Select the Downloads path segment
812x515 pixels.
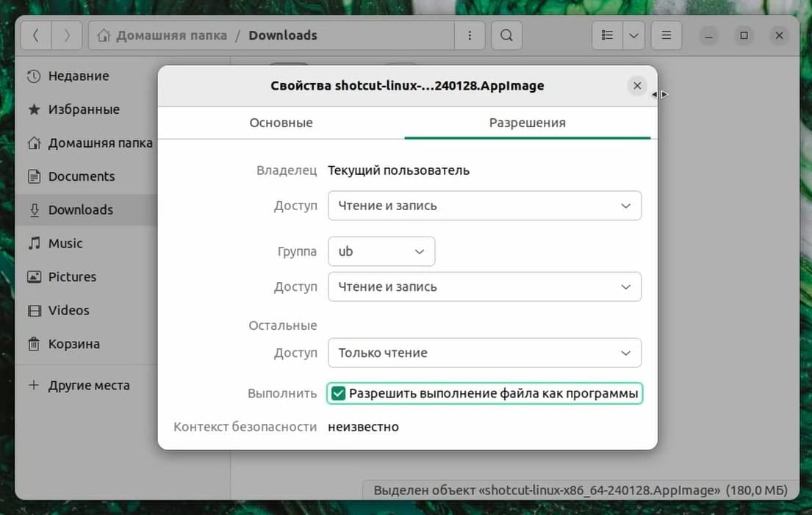click(283, 35)
